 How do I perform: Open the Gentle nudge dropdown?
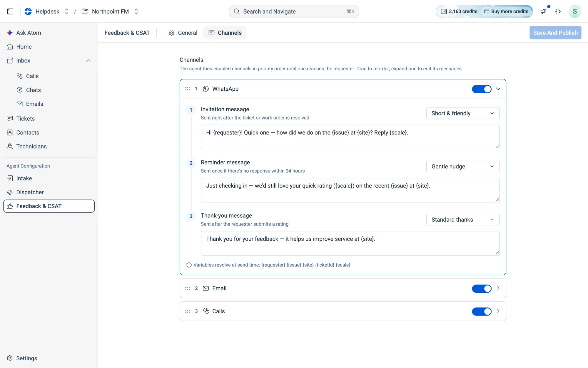(x=463, y=166)
